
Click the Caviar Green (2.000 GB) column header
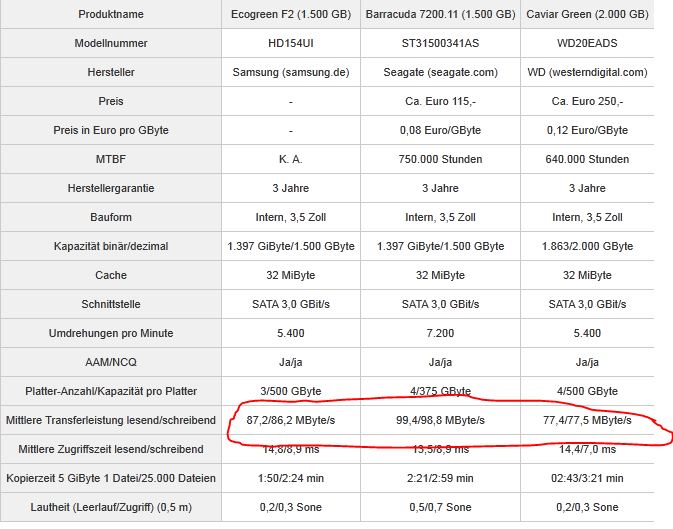[x=588, y=15]
